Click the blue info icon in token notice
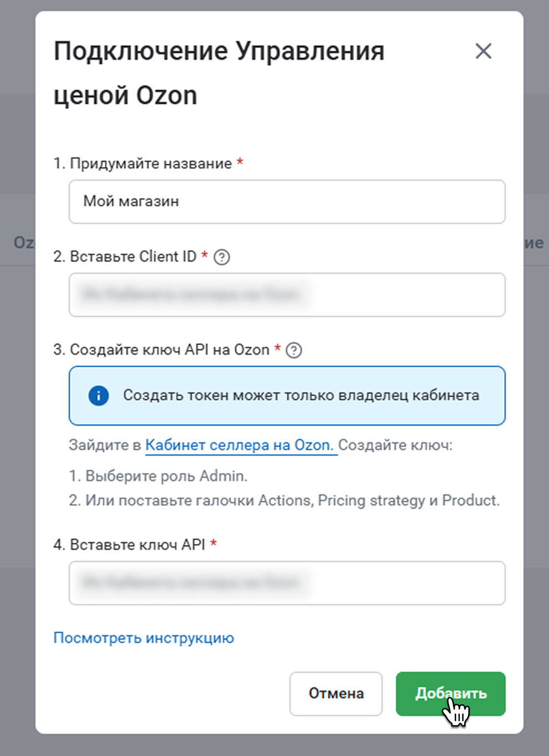 click(x=99, y=396)
